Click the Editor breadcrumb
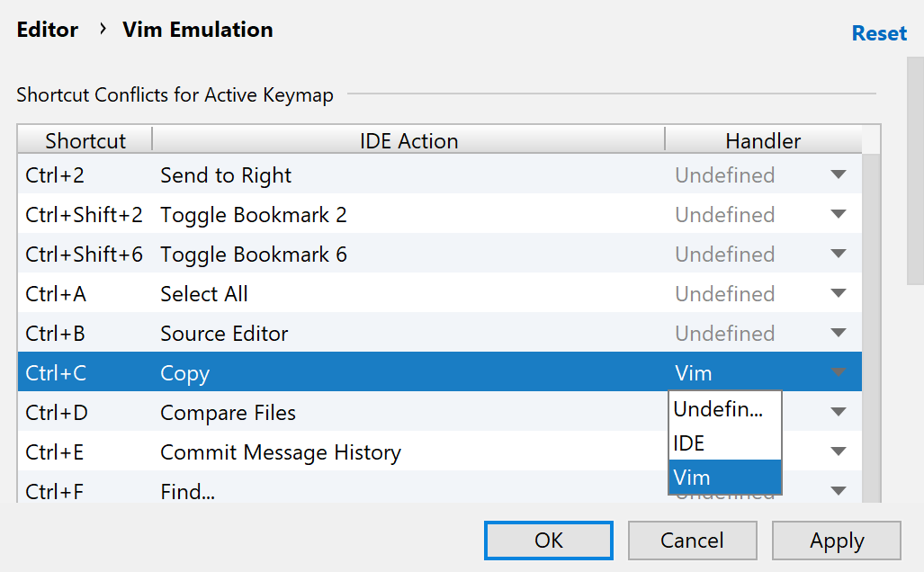This screenshot has height=572, width=924. tap(48, 30)
